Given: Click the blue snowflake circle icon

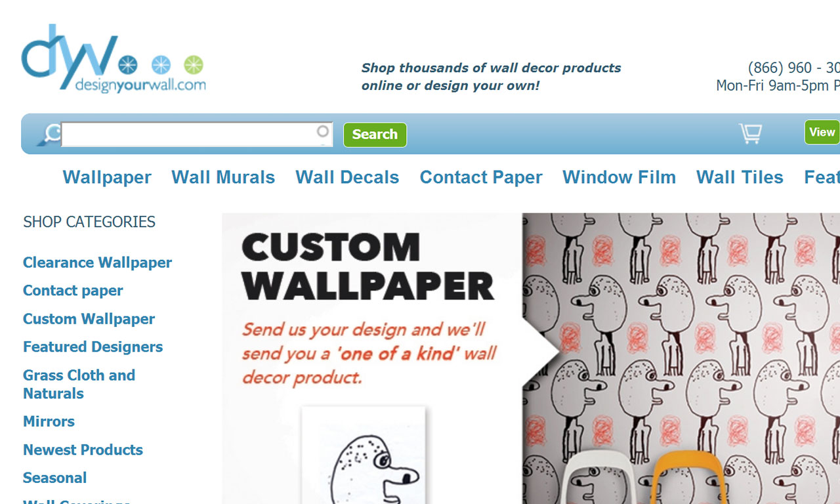Looking at the screenshot, I should coord(161,64).
